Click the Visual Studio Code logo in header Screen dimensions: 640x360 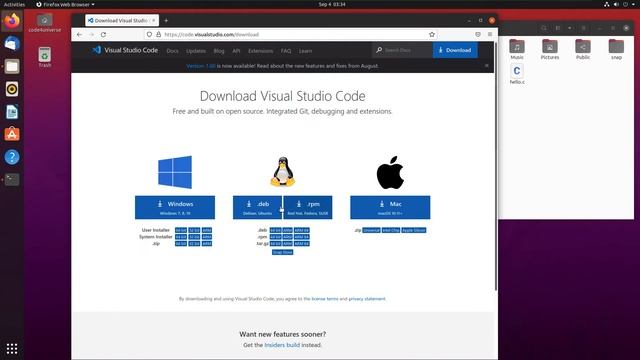click(124, 50)
